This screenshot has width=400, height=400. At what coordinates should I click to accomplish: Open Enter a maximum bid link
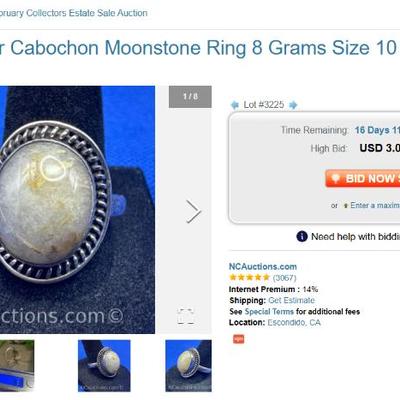pyautogui.click(x=375, y=205)
